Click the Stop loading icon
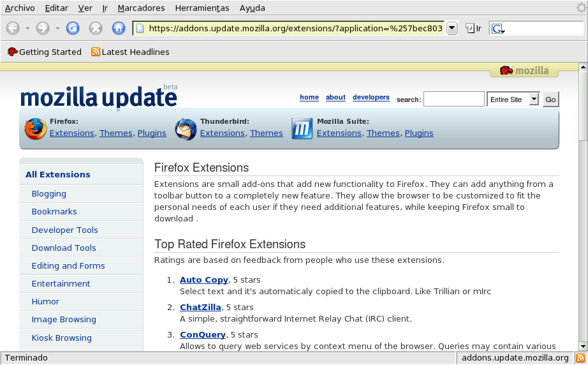 click(x=96, y=28)
